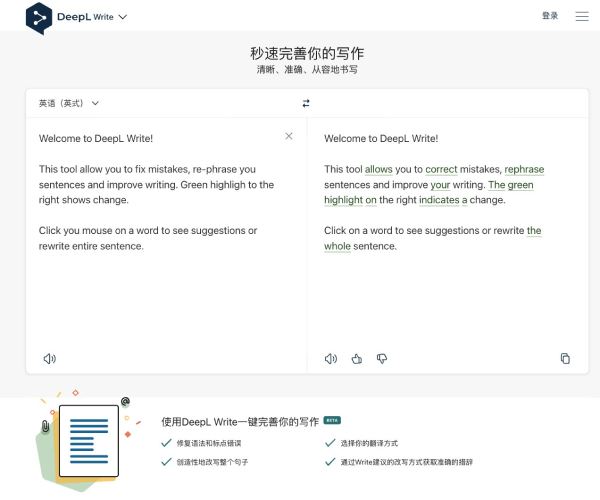This screenshot has width=600, height=500.
Task: Copy improved text to clipboard
Action: tap(565, 358)
